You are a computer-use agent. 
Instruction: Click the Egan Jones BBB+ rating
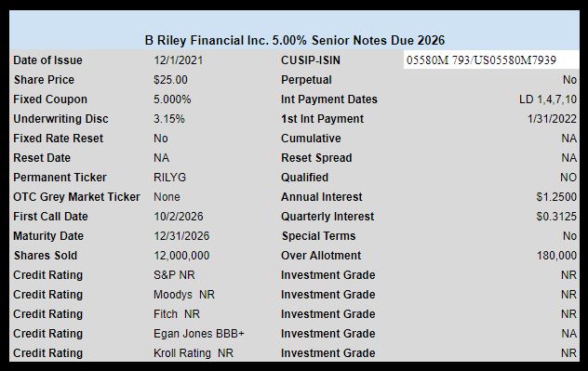click(199, 333)
